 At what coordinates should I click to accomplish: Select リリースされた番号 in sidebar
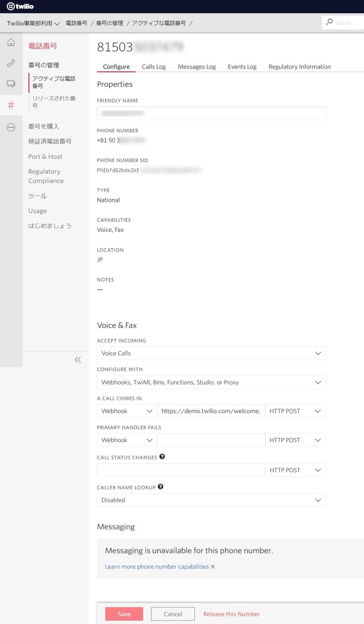(x=54, y=102)
